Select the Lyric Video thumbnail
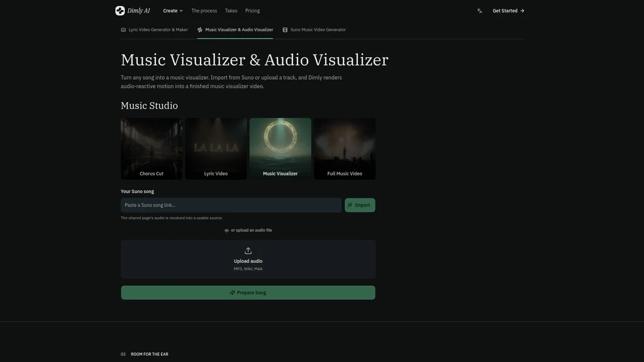 [216, 148]
